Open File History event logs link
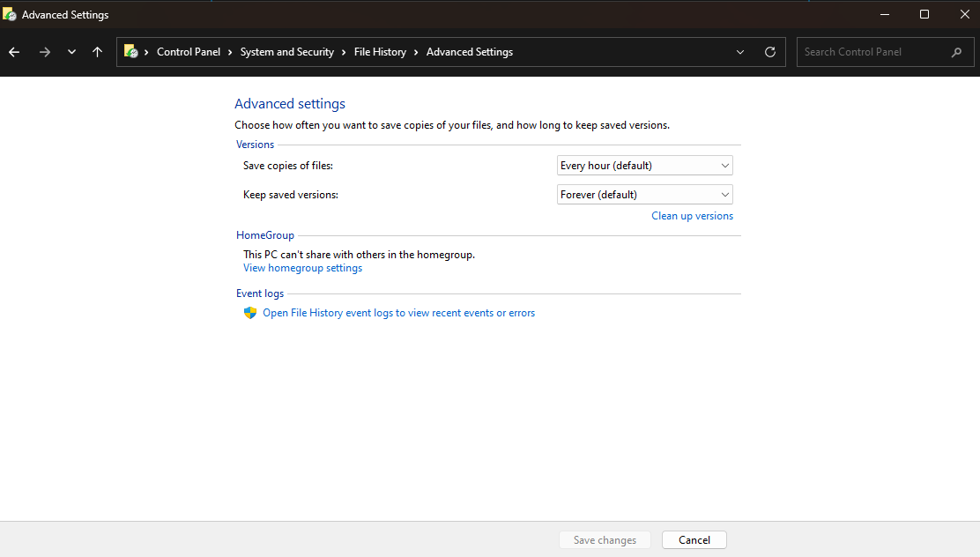 point(398,313)
